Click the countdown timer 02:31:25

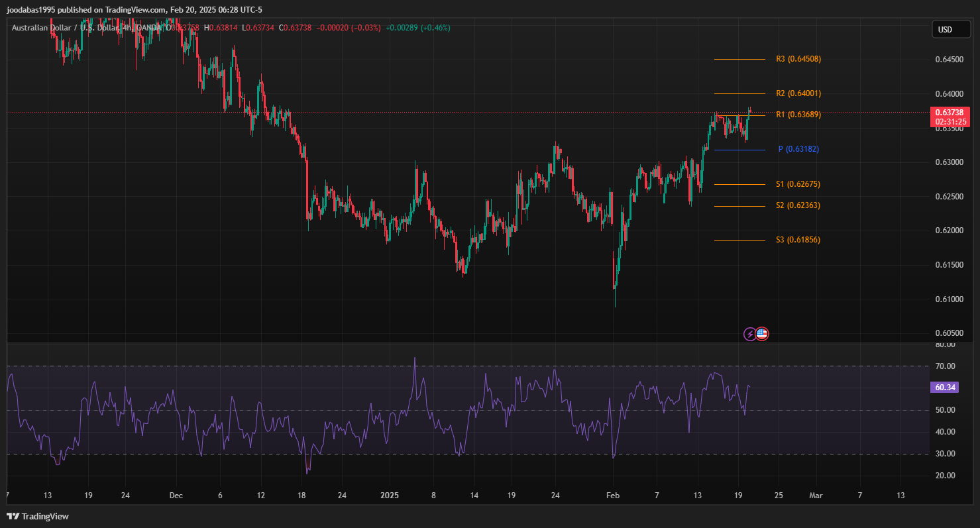(950, 122)
